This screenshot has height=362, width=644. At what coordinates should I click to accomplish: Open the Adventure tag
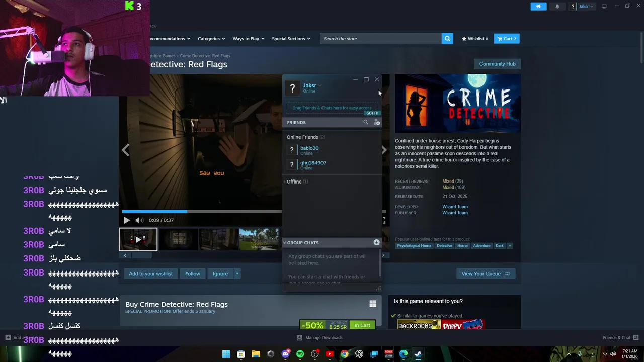tap(481, 246)
